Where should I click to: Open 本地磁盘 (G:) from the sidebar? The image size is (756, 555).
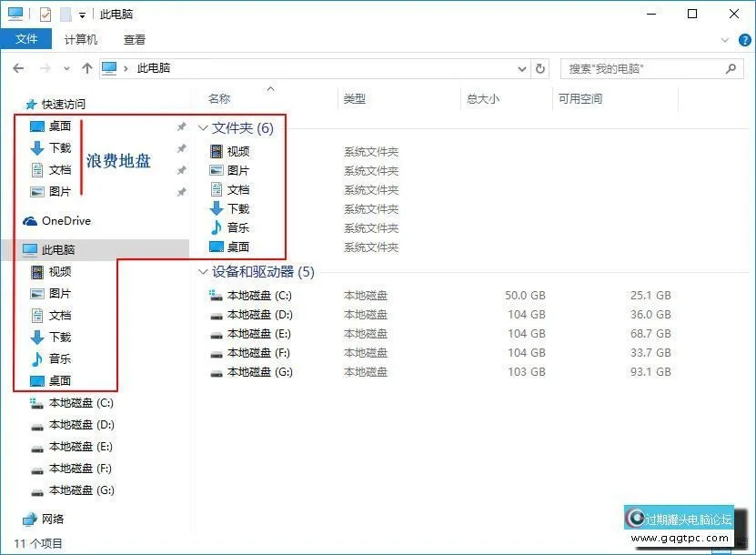point(74,490)
